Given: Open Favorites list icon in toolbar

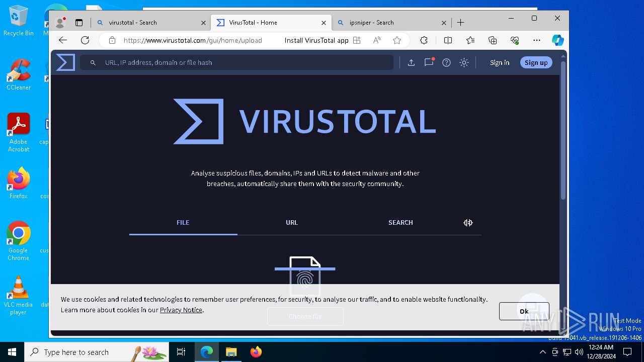Looking at the screenshot, I should [x=470, y=40].
